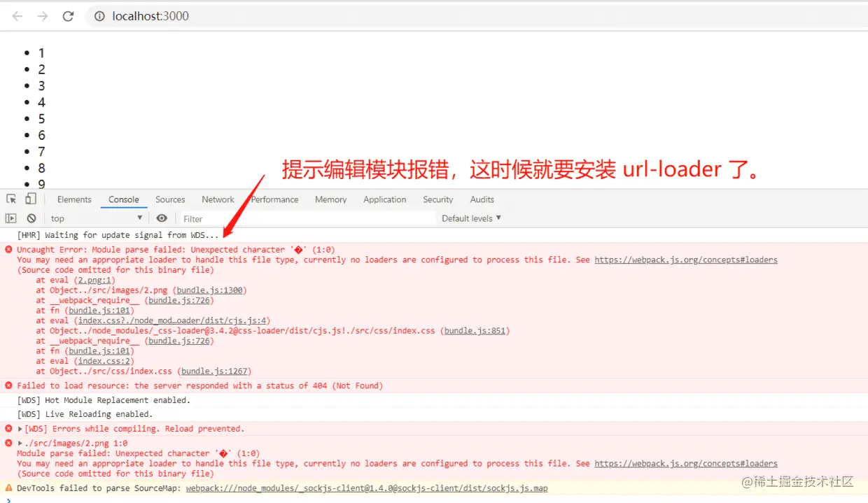This screenshot has width=868, height=503.
Task: Click the warning triangle icon on SourceMap line
Action: pos(8,488)
